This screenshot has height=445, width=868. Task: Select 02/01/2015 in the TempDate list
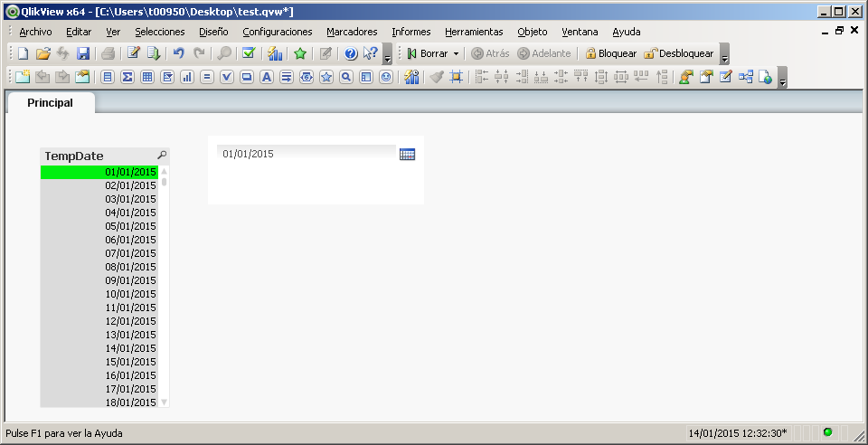click(x=99, y=185)
